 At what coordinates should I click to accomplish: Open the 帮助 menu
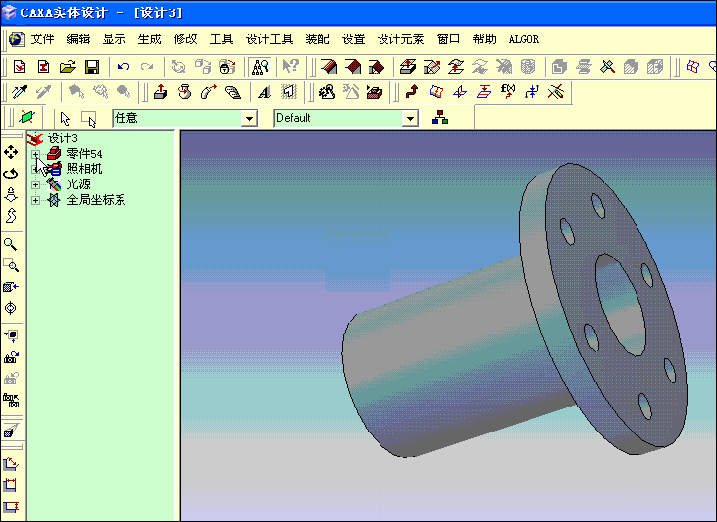[484, 39]
